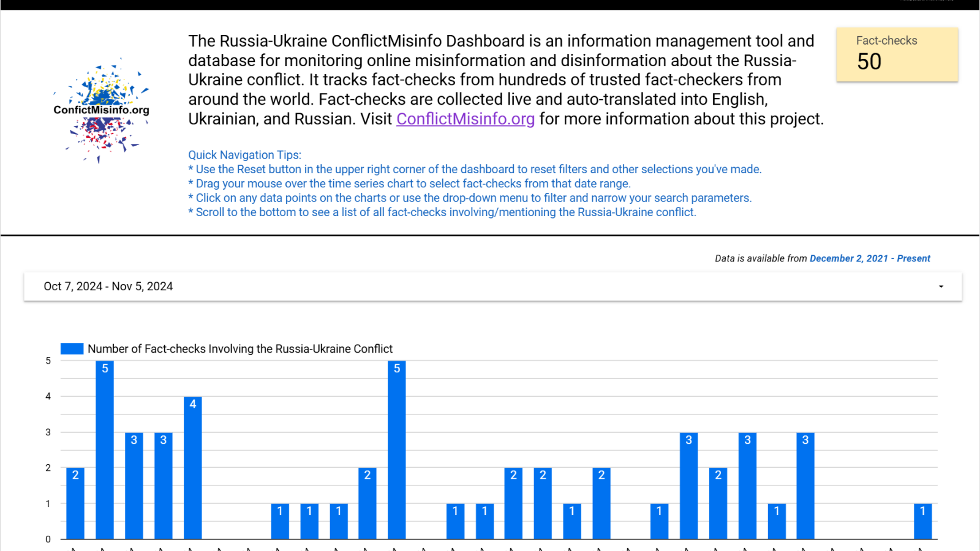The height and width of the screenshot is (551, 980).
Task: Click the Fact-checks scorecard showing 50
Action: tap(897, 54)
